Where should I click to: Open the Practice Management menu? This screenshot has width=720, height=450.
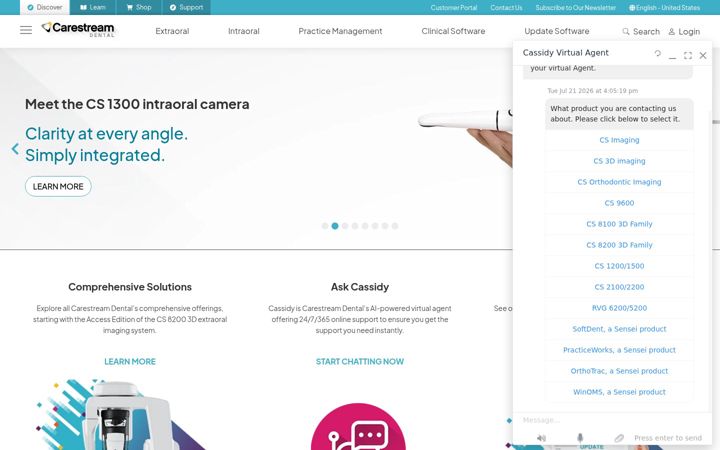pos(340,31)
